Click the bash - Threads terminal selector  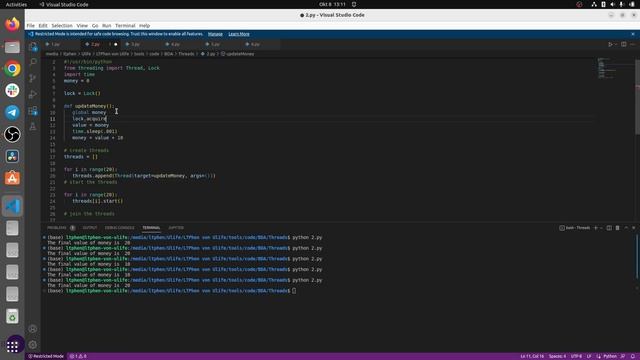[575, 228]
